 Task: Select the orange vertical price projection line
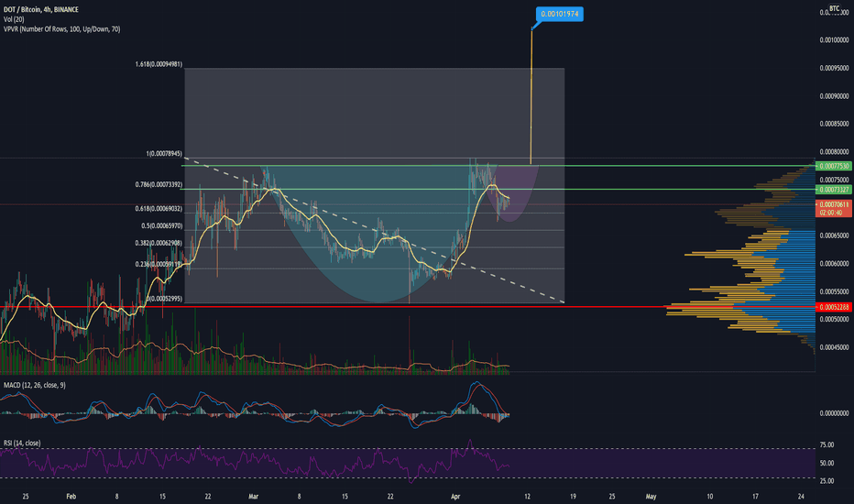[x=531, y=96]
